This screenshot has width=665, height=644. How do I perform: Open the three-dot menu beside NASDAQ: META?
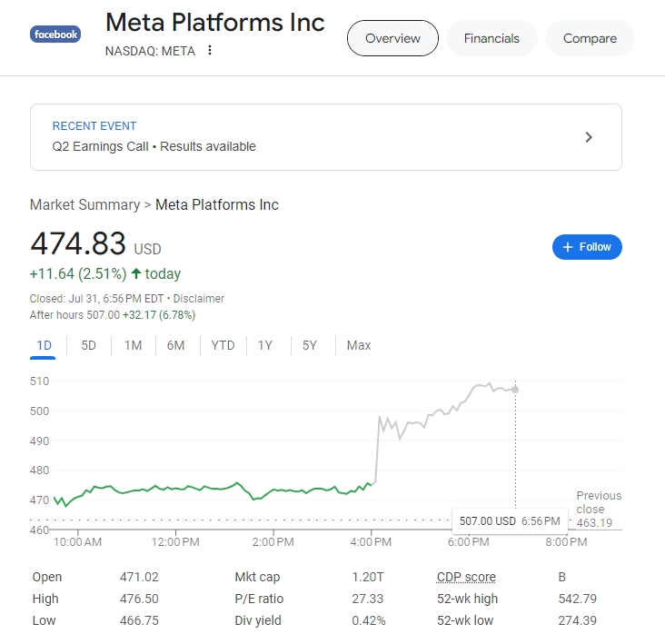pyautogui.click(x=210, y=51)
